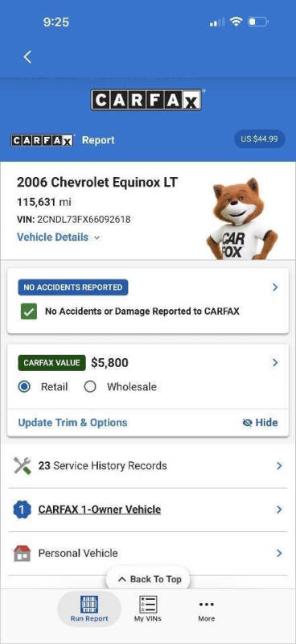
Task: Open the Run Report tab
Action: pyautogui.click(x=89, y=609)
